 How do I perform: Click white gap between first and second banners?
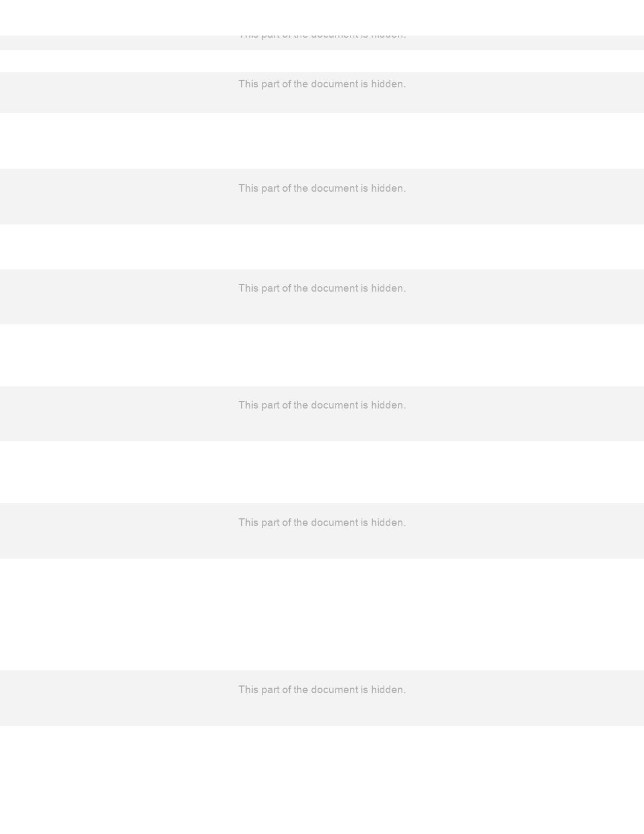coord(322,61)
